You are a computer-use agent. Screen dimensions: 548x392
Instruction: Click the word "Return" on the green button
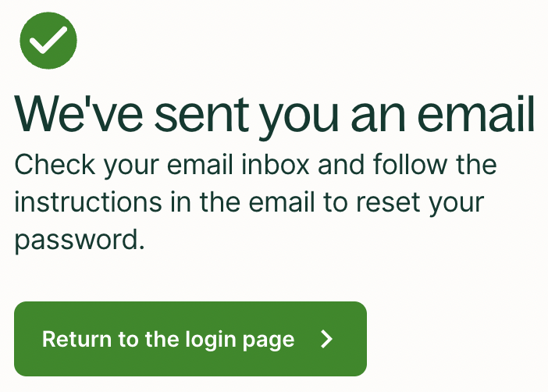[69, 340]
